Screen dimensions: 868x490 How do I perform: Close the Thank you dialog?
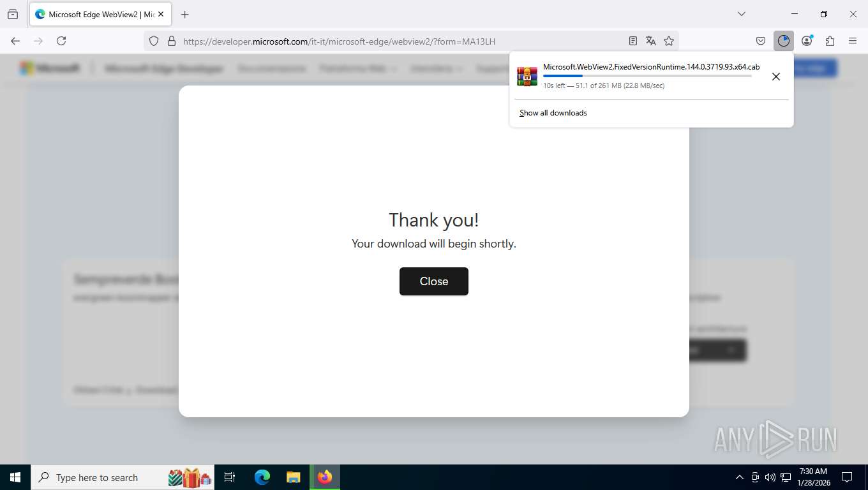click(434, 281)
